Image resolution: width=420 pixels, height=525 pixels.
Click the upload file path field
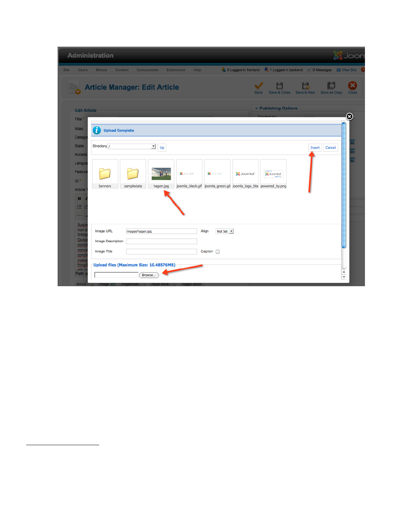pyautogui.click(x=117, y=275)
